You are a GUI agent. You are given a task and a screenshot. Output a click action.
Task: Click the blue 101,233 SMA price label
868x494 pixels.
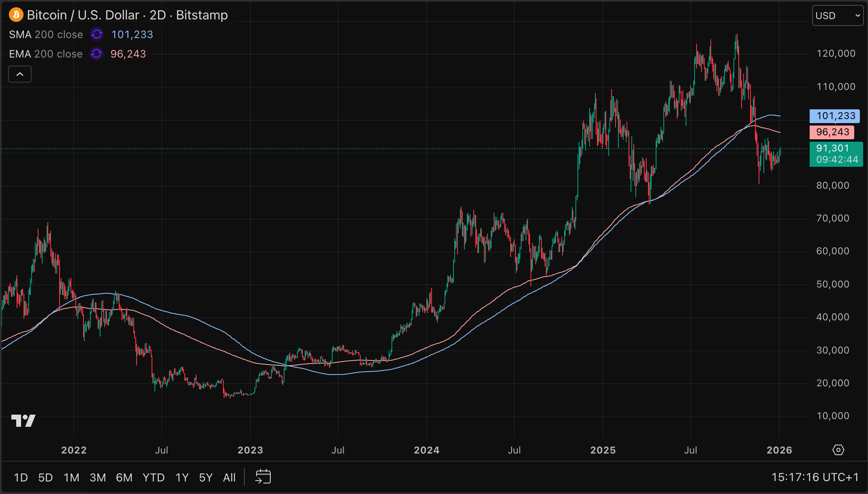pyautogui.click(x=834, y=116)
